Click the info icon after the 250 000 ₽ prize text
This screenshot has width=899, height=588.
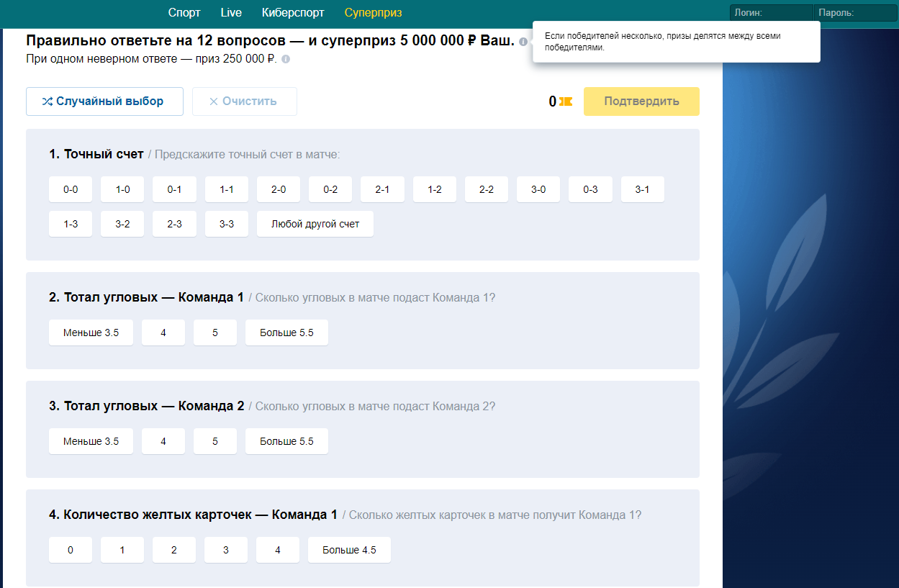point(286,59)
